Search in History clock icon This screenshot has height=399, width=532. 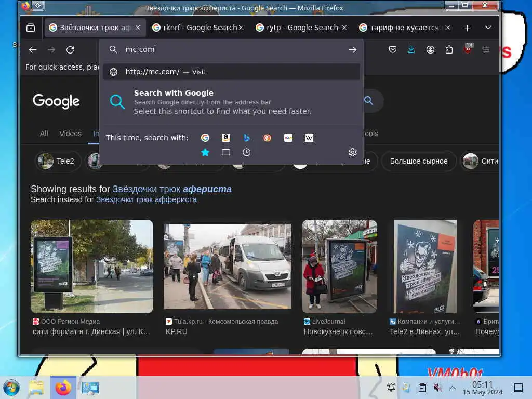coord(247,152)
